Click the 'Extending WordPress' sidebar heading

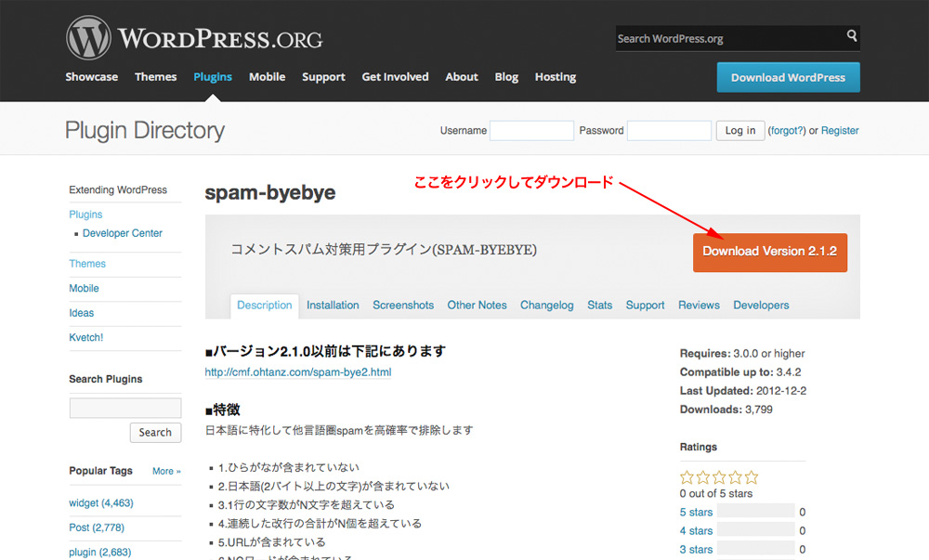click(118, 190)
